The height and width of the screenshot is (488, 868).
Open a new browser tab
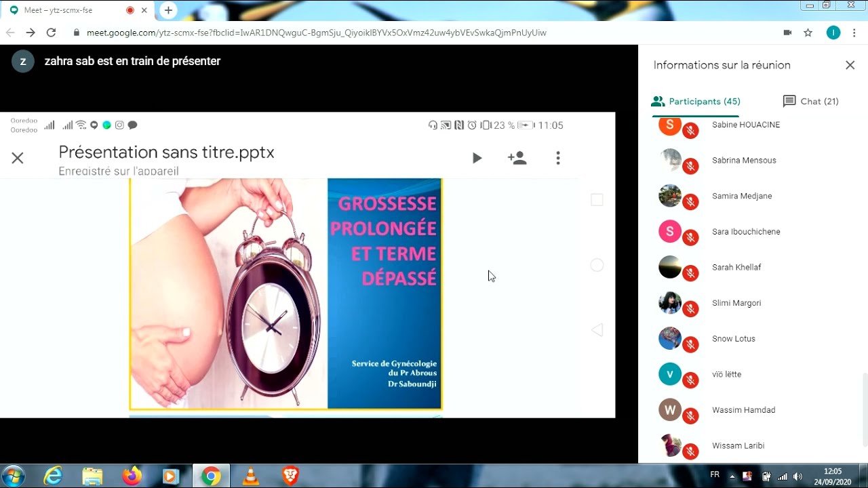pos(168,10)
